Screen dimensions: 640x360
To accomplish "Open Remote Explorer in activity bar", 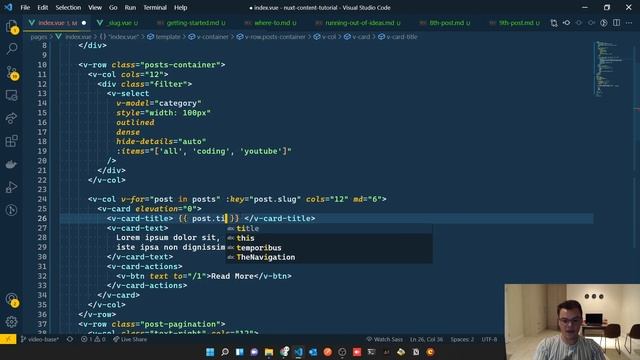I will 11,96.
